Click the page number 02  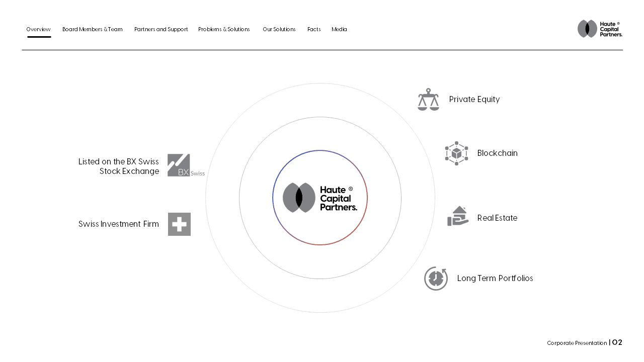coord(617,342)
